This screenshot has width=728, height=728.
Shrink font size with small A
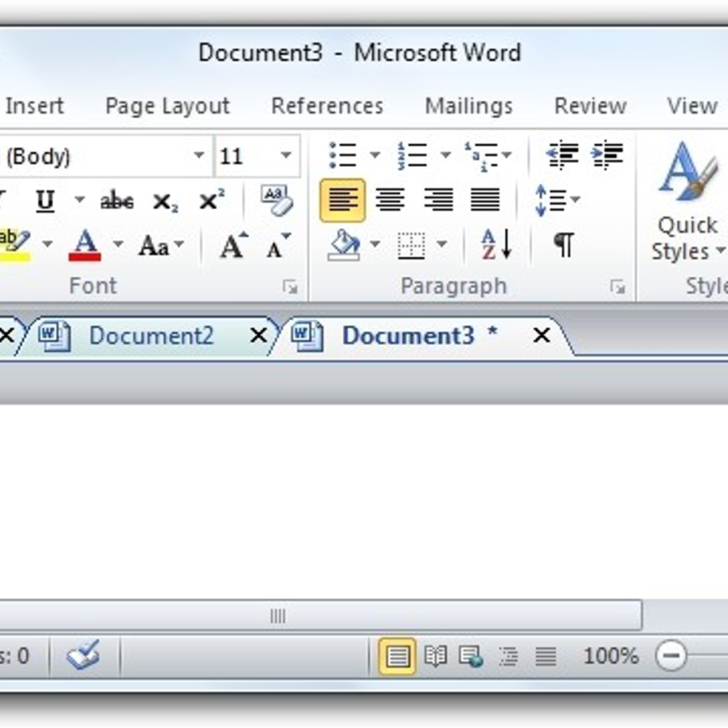click(278, 246)
